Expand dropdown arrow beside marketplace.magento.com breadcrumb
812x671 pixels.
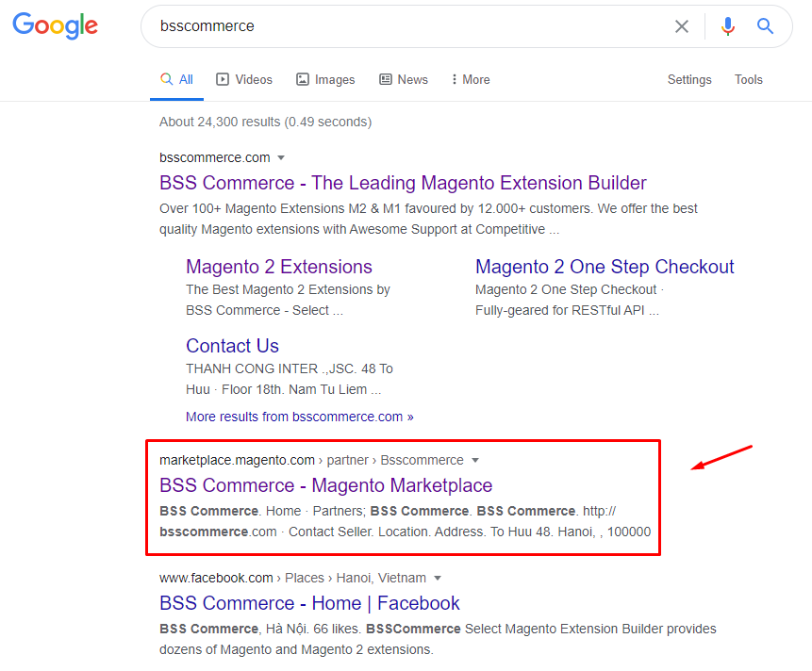pyautogui.click(x=475, y=461)
